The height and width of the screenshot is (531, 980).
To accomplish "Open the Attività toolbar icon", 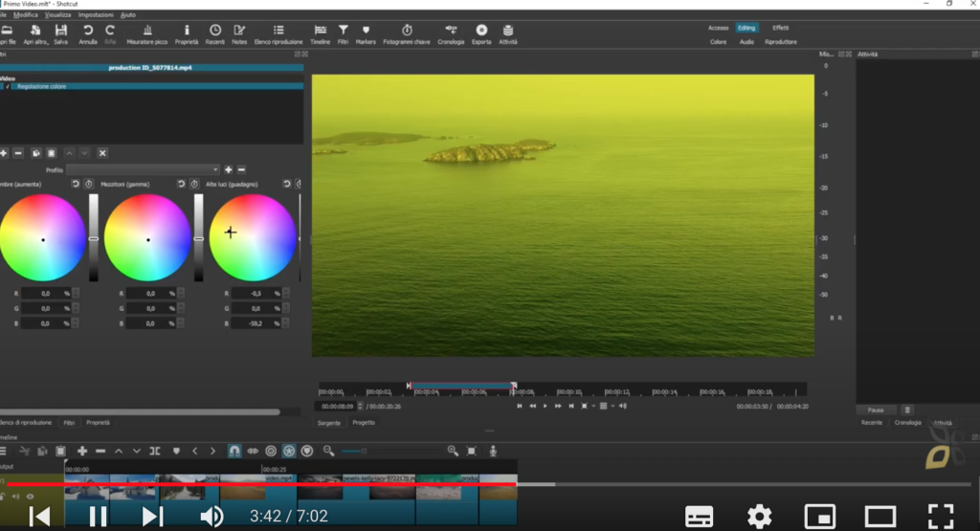I will [x=508, y=34].
